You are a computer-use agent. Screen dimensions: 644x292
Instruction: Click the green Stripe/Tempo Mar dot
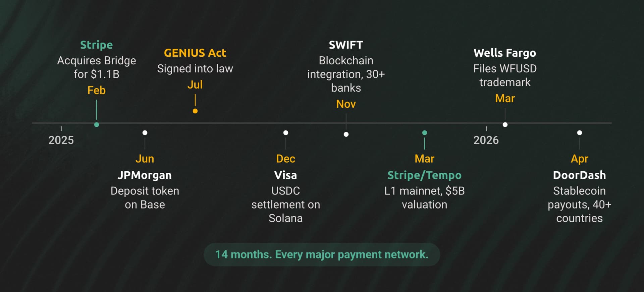tap(425, 133)
